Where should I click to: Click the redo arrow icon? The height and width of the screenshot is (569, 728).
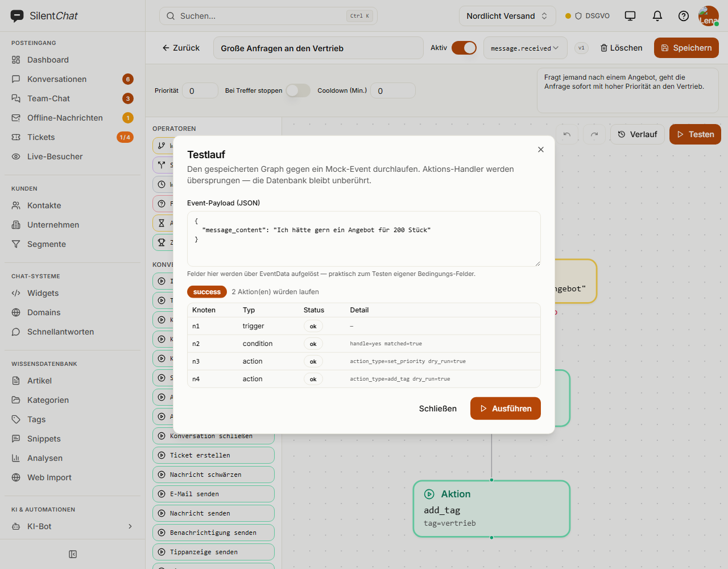tap(594, 134)
